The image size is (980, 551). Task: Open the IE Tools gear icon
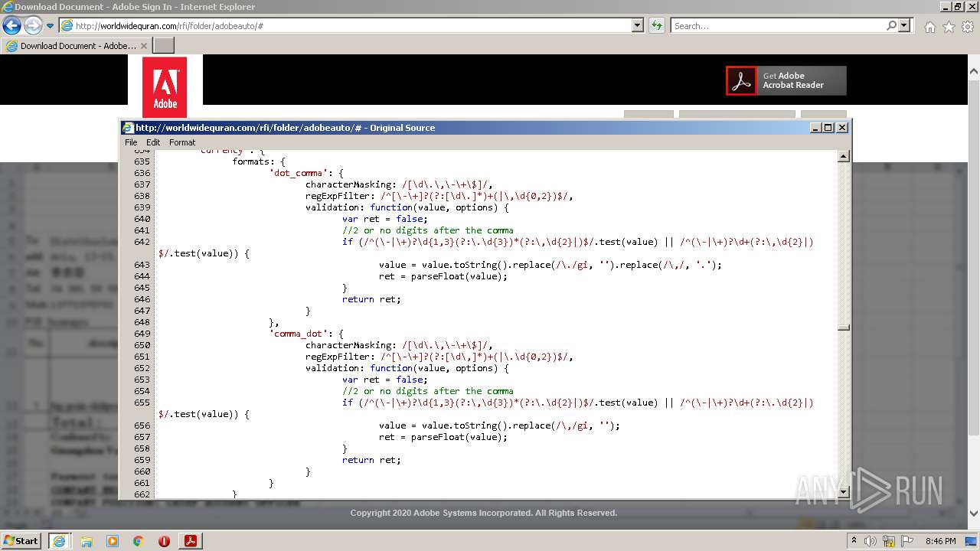click(x=967, y=27)
